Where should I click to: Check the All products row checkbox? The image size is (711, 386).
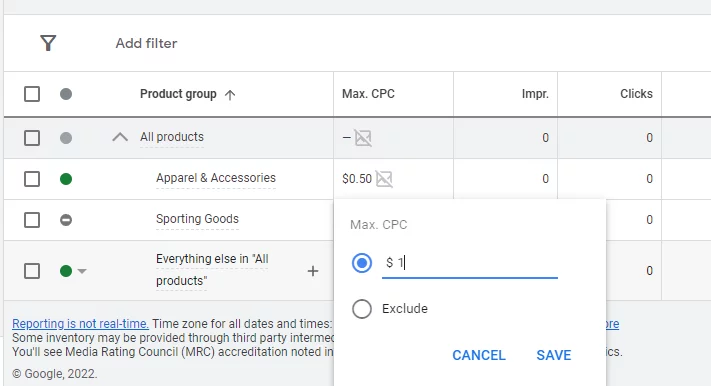tap(32, 138)
